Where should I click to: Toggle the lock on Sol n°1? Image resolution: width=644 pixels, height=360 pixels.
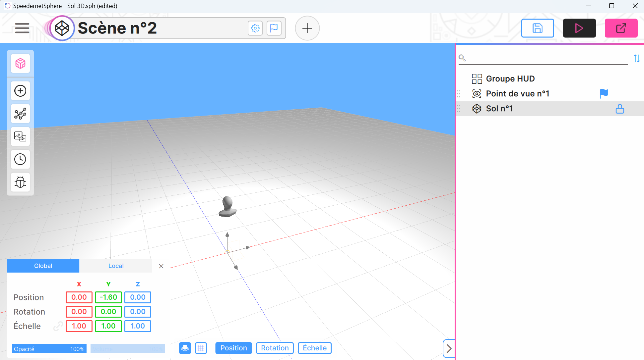coord(619,109)
